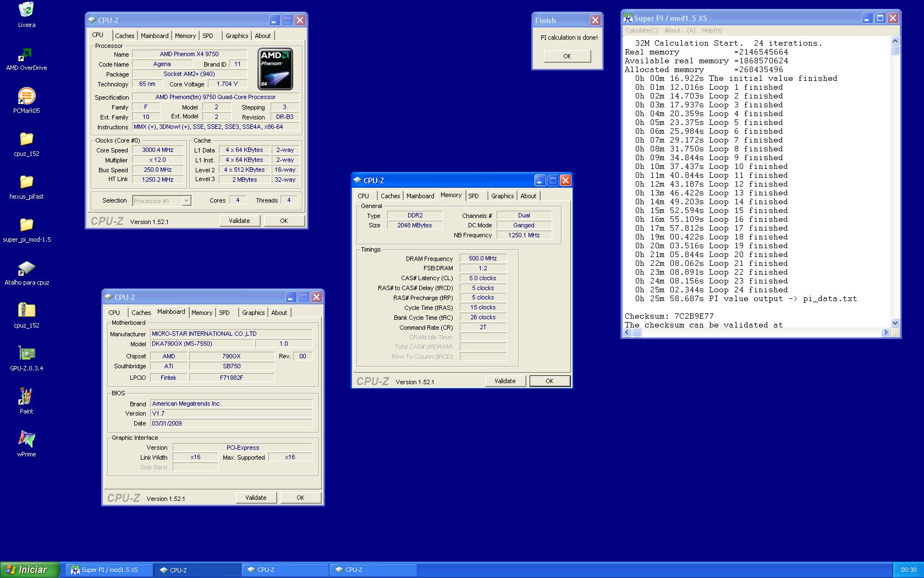Open Calculate(C) menu in Super PI

[641, 30]
